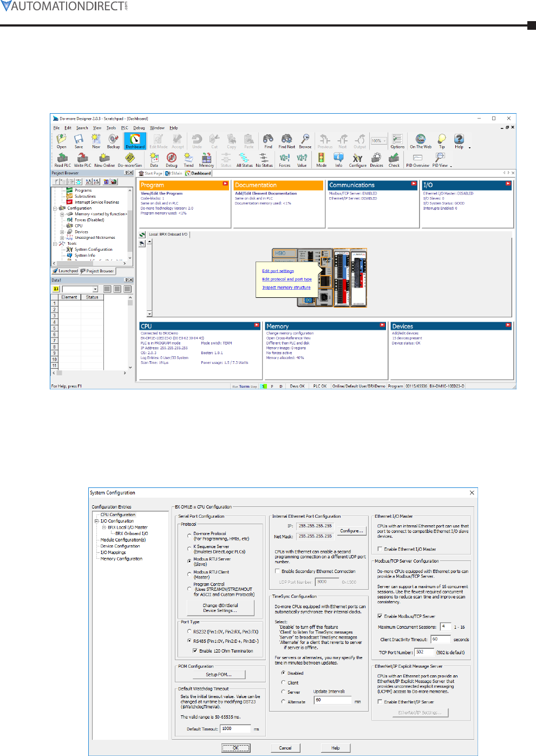
Task: Click the On The Web icon
Action: pos(421,141)
